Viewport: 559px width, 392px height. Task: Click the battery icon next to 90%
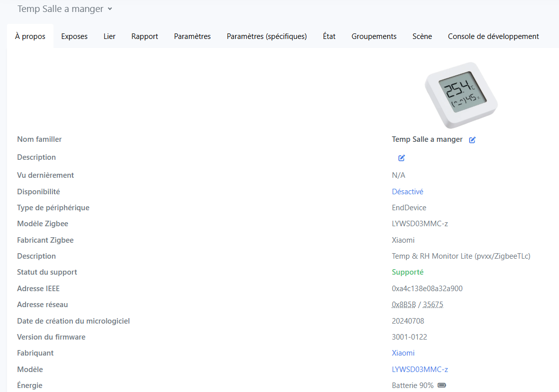(x=442, y=386)
